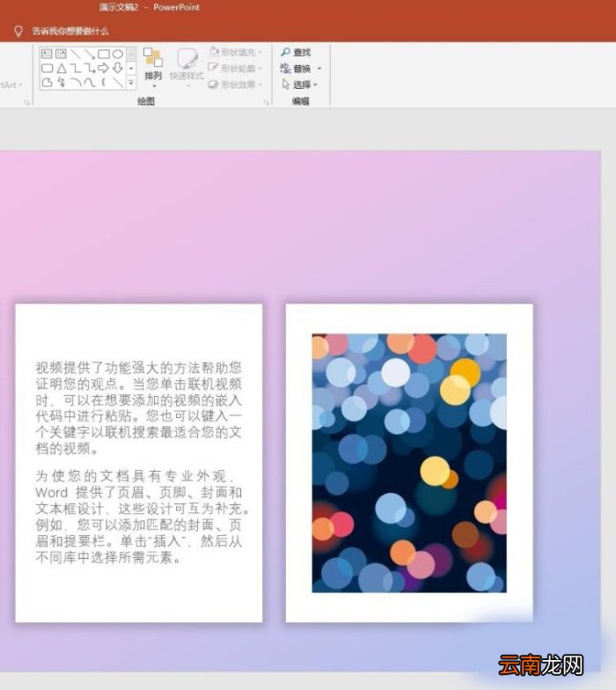Select the freeform shape tool
This screenshot has width=616, height=690.
(x=47, y=83)
